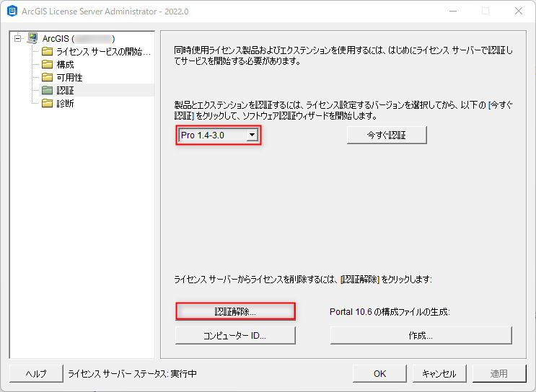The image size is (536, 392).
Task: Click the ArcGIS License Server Administrator title icon
Action: coord(12,11)
